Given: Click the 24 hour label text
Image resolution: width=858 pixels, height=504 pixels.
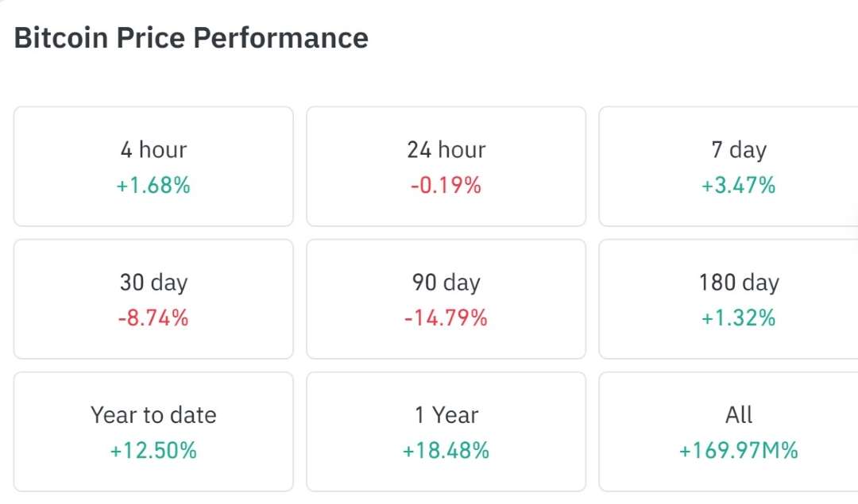Looking at the screenshot, I should pos(446,149).
